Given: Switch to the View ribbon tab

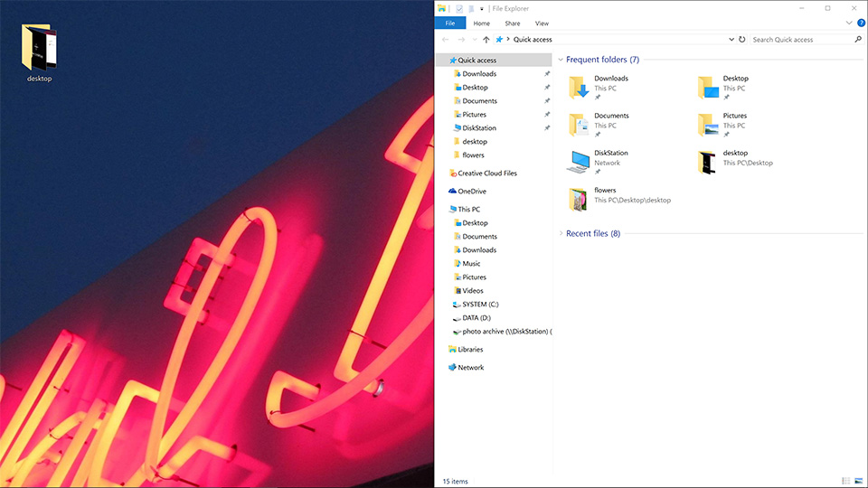Looking at the screenshot, I should tap(542, 23).
